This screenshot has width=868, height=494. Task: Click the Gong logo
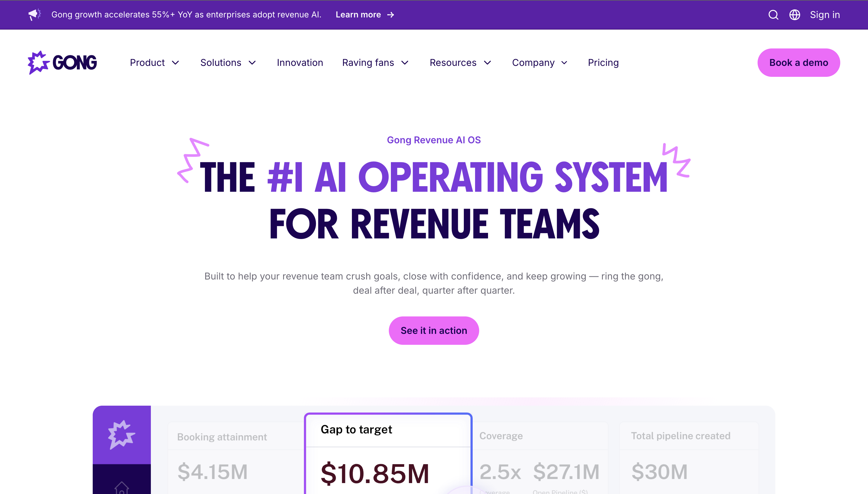pyautogui.click(x=62, y=62)
